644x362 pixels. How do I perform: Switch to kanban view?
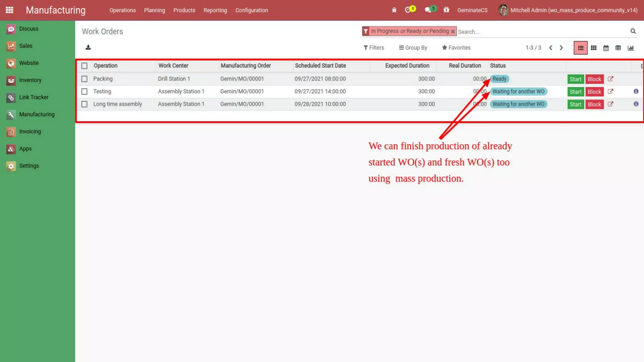pos(593,48)
